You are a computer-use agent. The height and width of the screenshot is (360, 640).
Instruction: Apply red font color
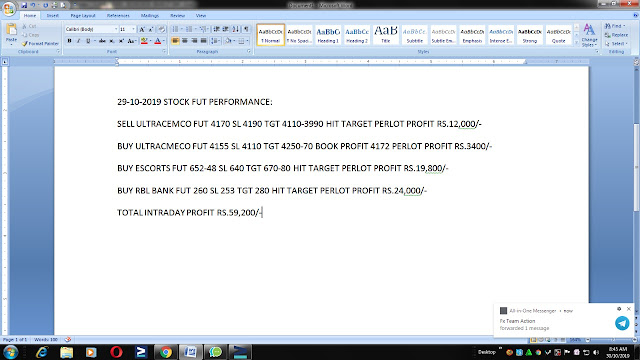click(158, 41)
